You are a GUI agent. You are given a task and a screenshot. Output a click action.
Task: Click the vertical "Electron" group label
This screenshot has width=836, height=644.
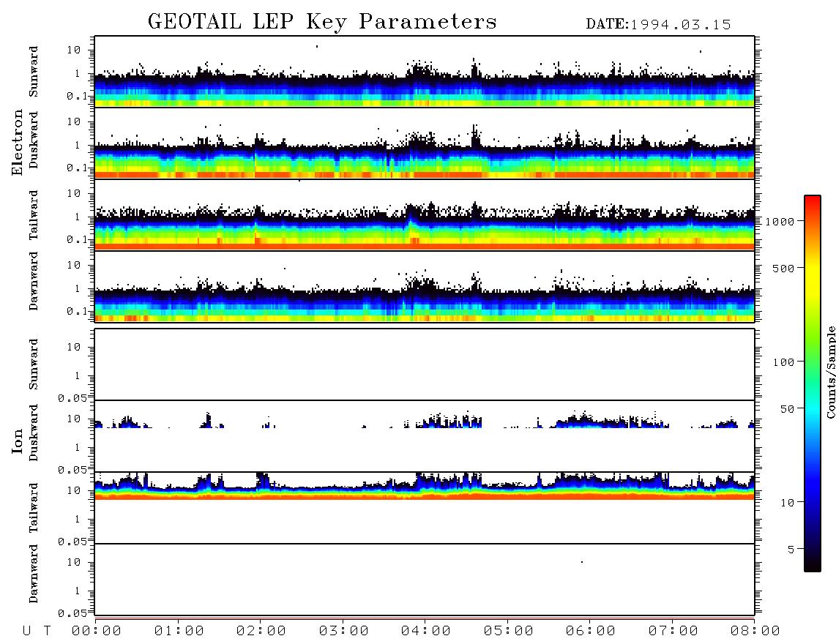(x=17, y=142)
